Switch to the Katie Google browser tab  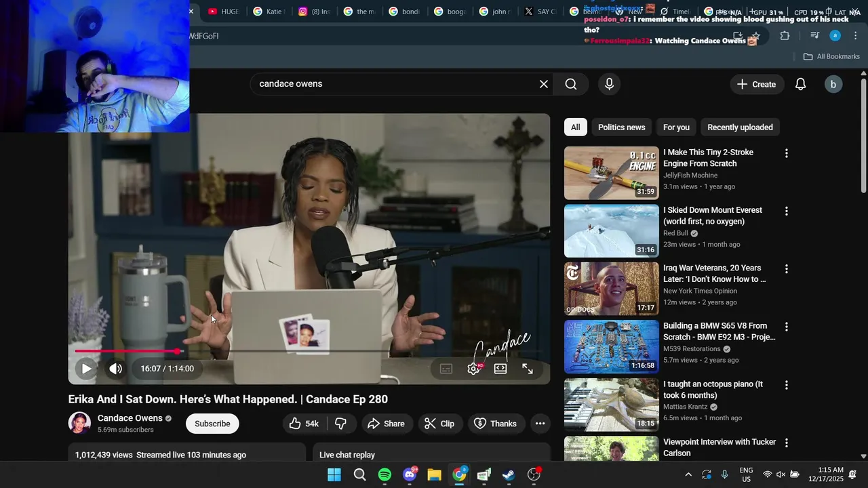(x=269, y=12)
